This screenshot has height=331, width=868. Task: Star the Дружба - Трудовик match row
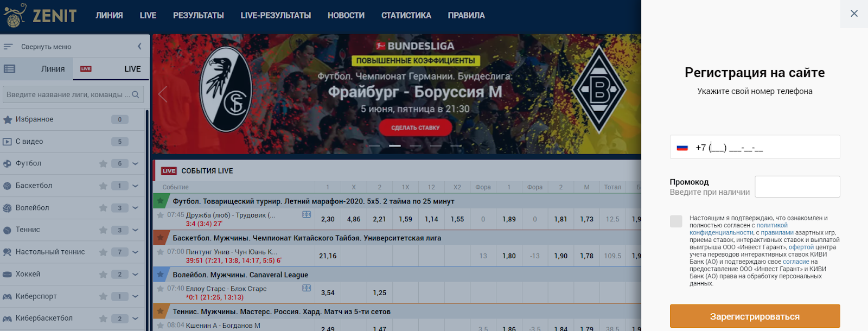coord(161,215)
